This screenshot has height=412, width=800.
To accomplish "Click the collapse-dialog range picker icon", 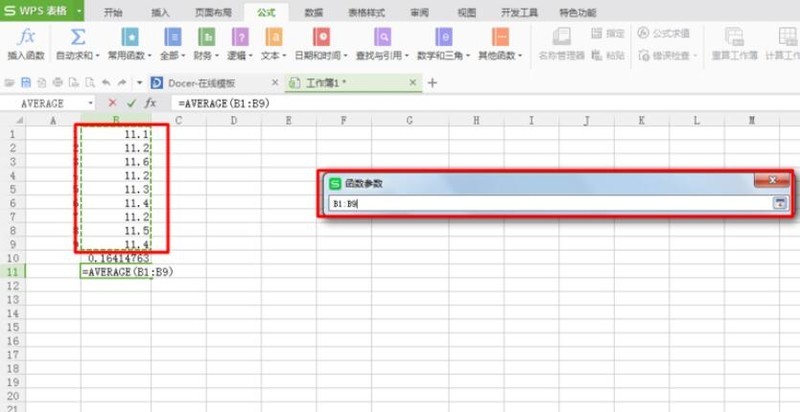I will pyautogui.click(x=780, y=203).
